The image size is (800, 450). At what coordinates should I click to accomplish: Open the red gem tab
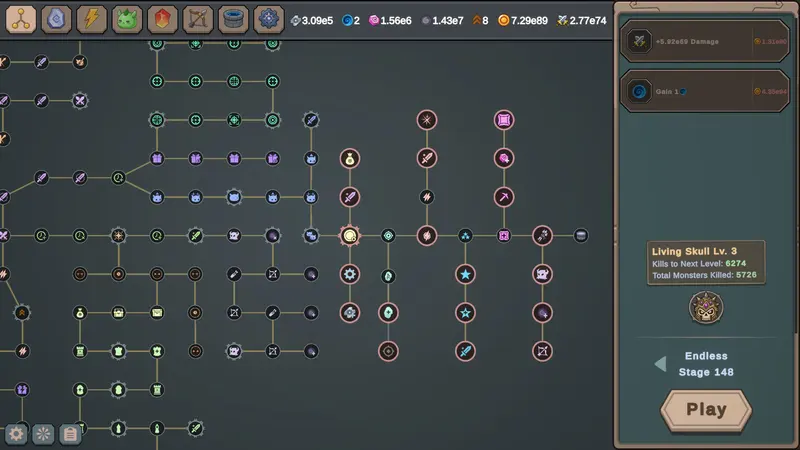162,19
